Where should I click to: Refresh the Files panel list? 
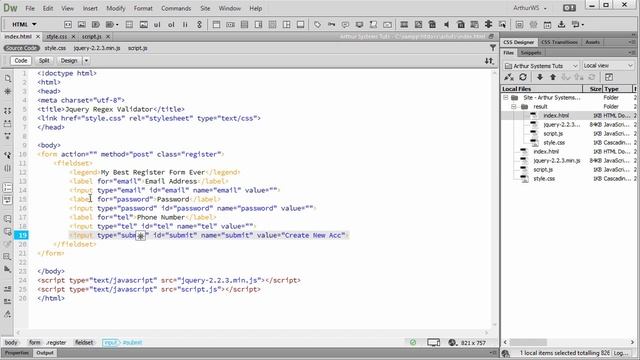523,77
